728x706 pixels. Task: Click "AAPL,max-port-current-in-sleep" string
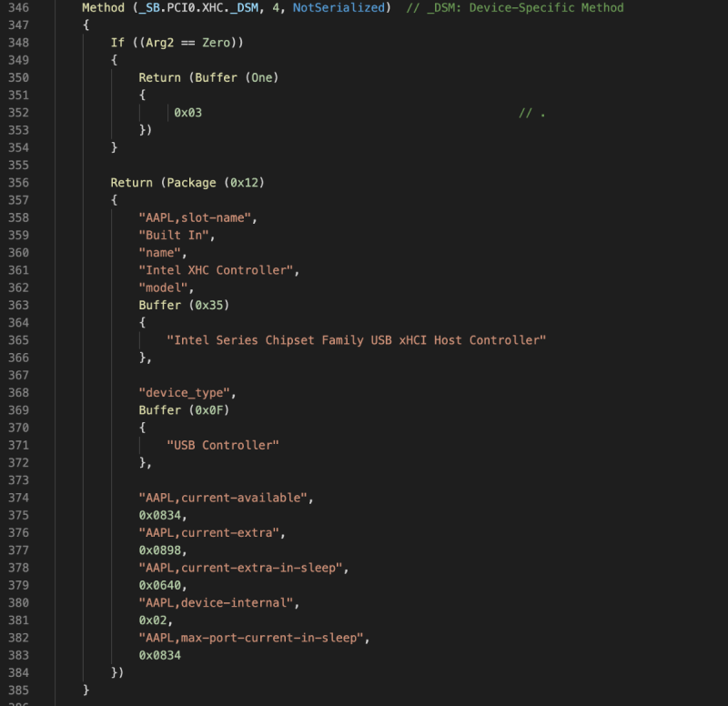pyautogui.click(x=254, y=638)
